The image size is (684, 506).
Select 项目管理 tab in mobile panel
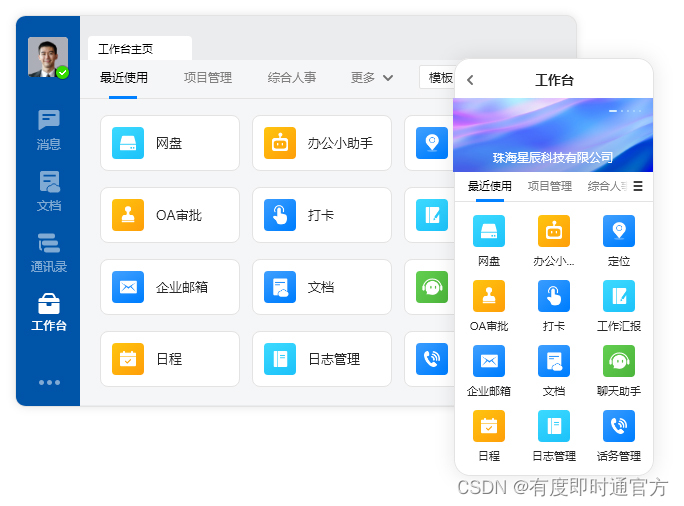(x=550, y=186)
